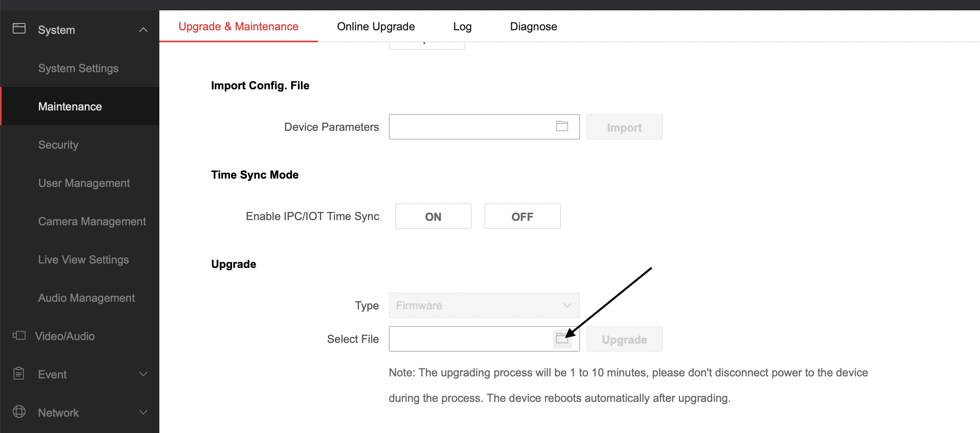This screenshot has width=980, height=433.
Task: Click the folder icon next to Select File
Action: coord(562,339)
